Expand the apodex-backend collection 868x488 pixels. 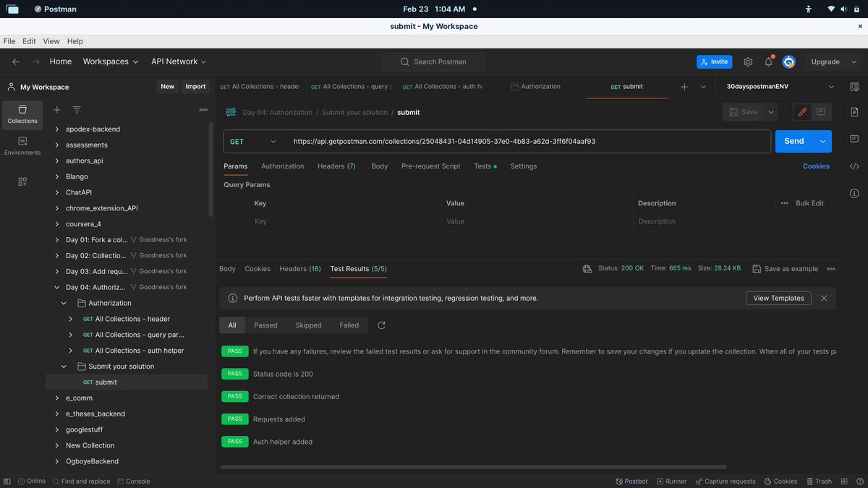pos(57,129)
